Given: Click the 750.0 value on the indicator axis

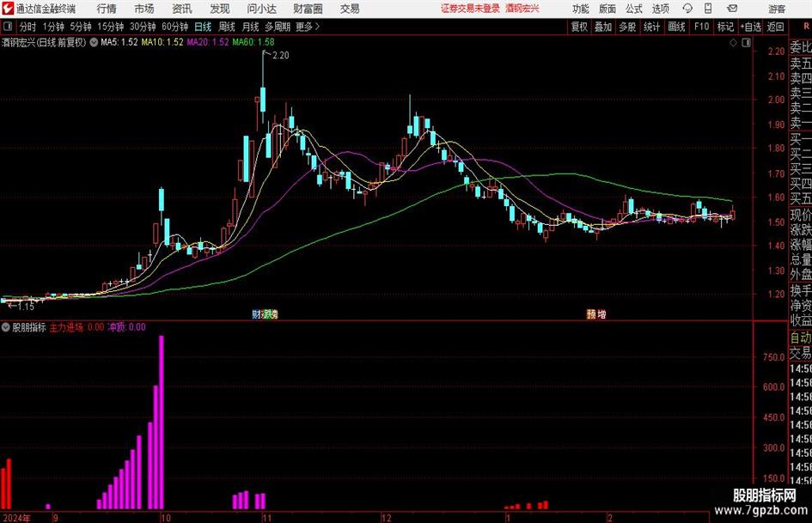Looking at the screenshot, I should (773, 356).
